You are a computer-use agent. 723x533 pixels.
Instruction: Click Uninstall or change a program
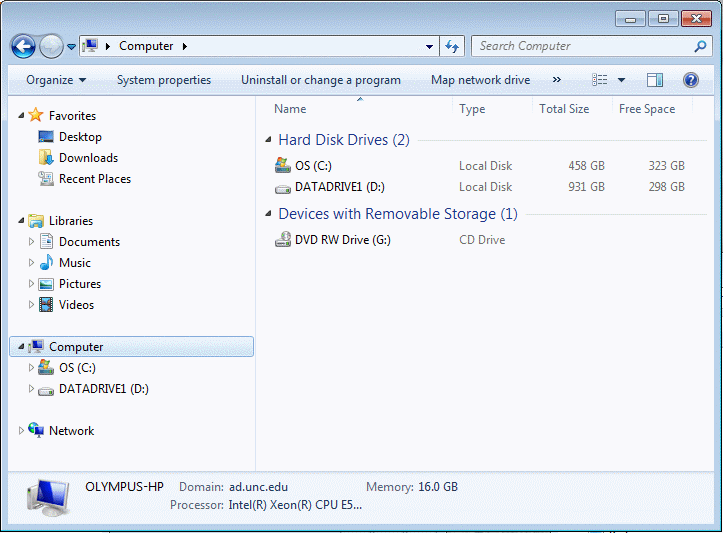point(321,80)
